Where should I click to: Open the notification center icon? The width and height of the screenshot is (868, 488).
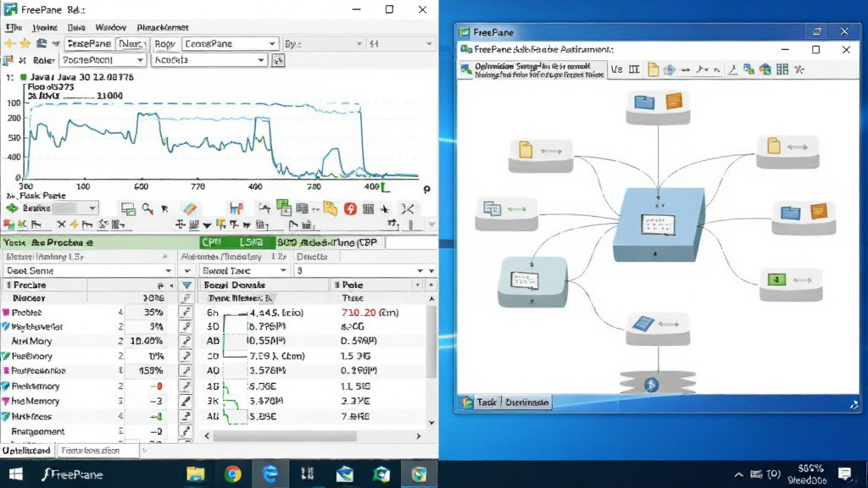[x=844, y=474]
